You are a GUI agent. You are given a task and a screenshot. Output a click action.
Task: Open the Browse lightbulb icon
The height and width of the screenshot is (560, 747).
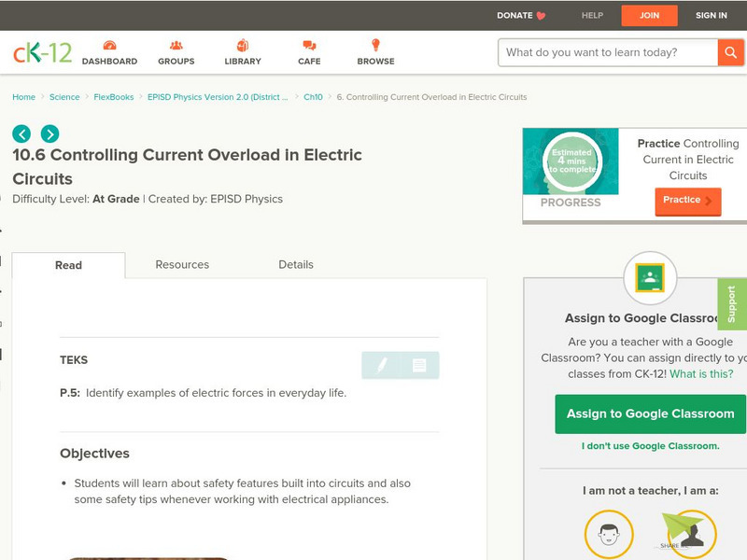pos(375,47)
